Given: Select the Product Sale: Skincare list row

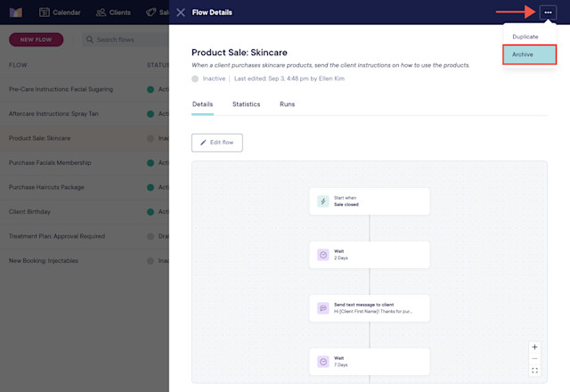Looking at the screenshot, I should 85,138.
